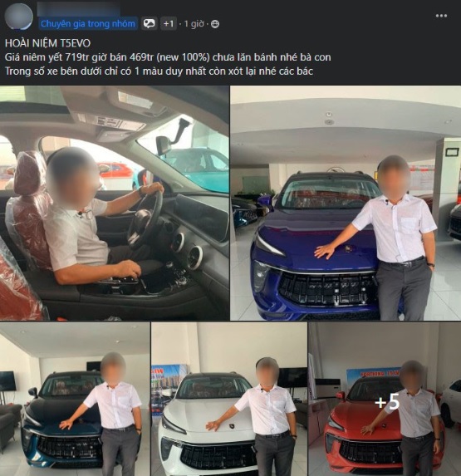The height and width of the screenshot is (476, 461).
Task: Click the 'Trong số xe bên dưới' sentence
Action: [159, 71]
